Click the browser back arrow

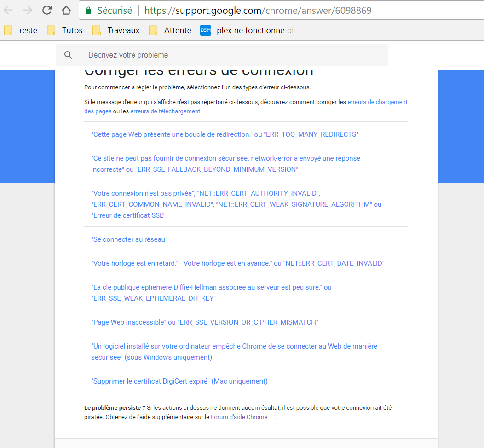coord(8,10)
